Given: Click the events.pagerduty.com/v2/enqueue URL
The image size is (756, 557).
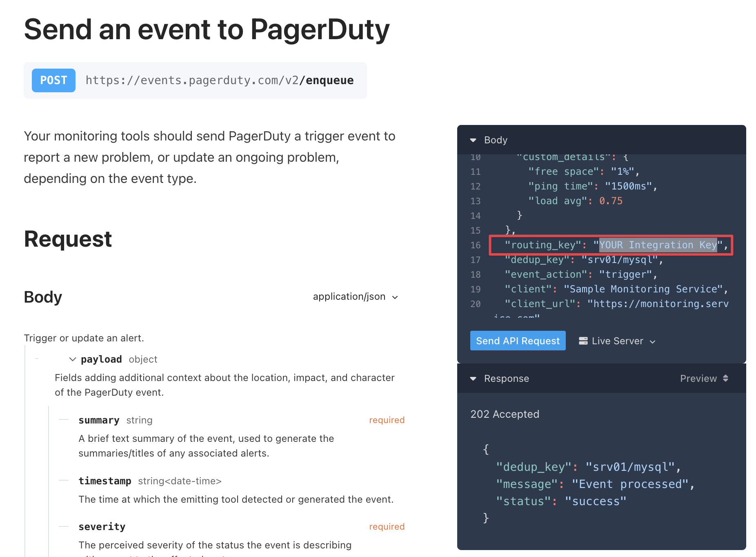Looking at the screenshot, I should point(220,80).
